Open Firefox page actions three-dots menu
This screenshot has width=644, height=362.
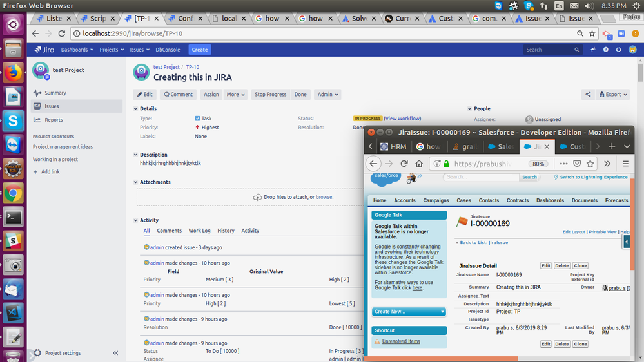pyautogui.click(x=563, y=164)
